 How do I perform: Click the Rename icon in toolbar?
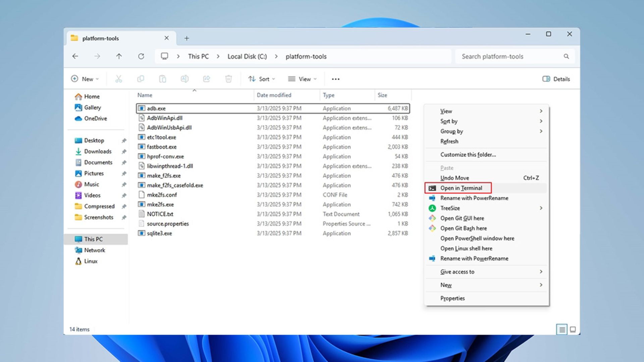184,79
